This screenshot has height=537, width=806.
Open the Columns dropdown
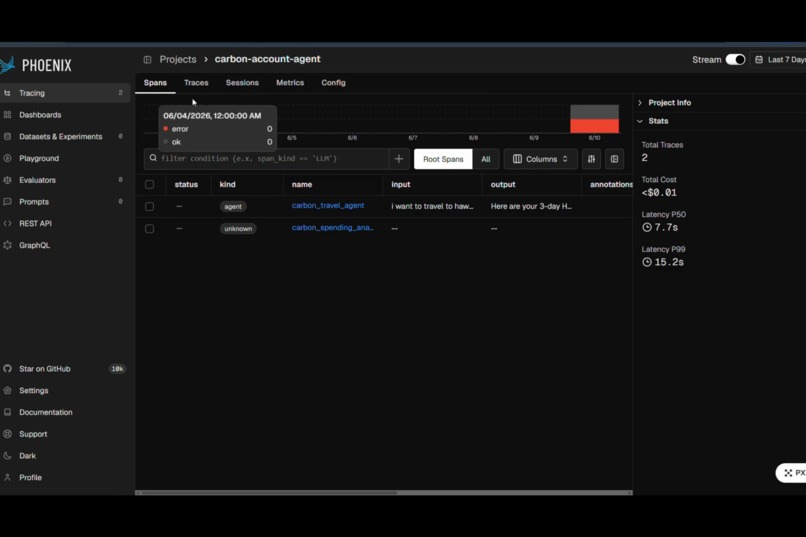[x=540, y=159]
